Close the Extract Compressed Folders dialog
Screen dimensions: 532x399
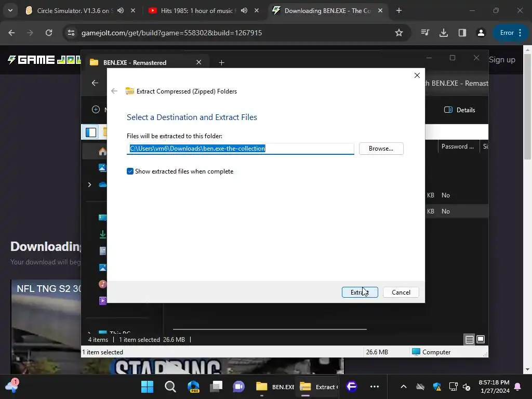[x=417, y=75]
